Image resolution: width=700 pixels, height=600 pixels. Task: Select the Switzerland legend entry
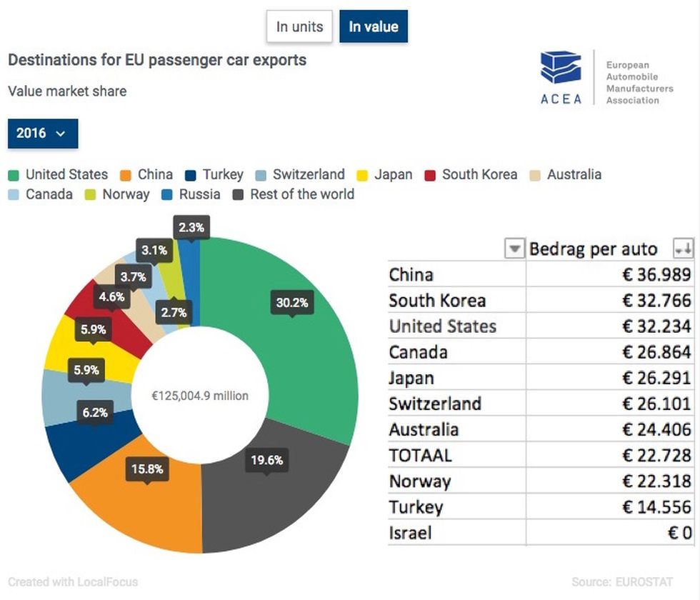click(x=300, y=174)
